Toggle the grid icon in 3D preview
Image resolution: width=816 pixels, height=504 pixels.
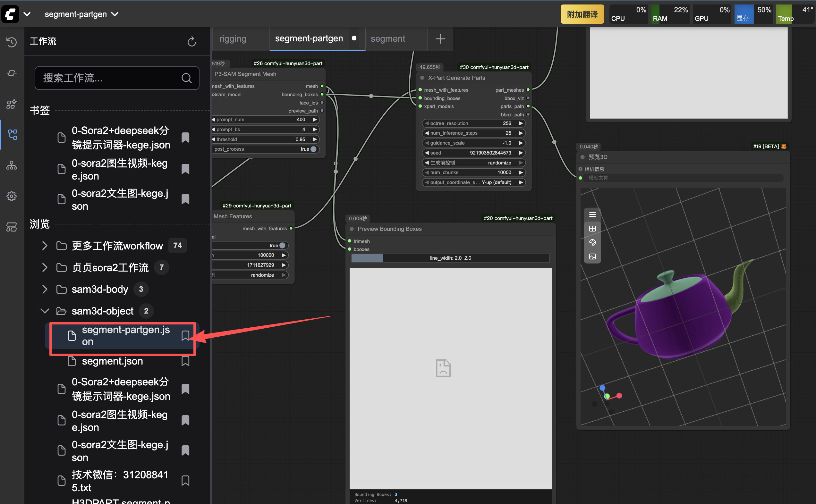pyautogui.click(x=592, y=229)
